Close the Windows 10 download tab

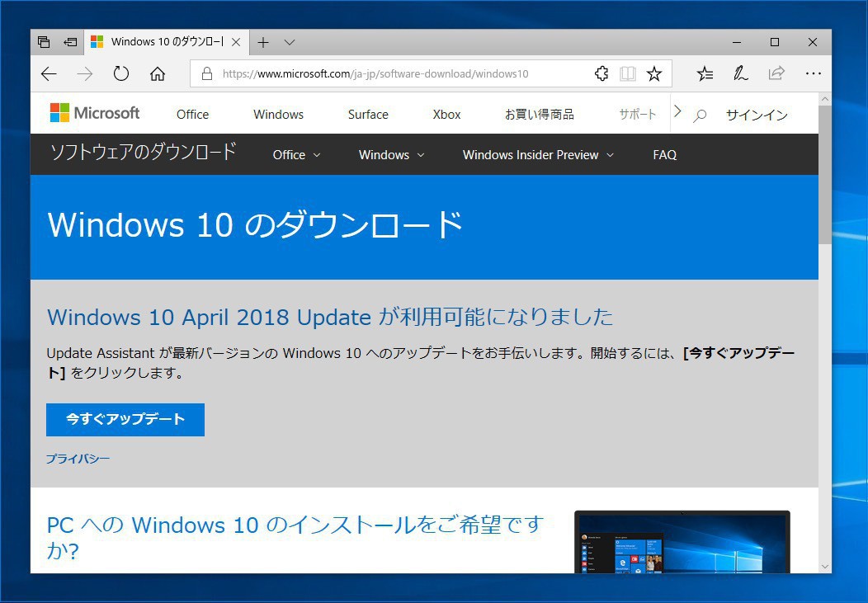pos(236,42)
